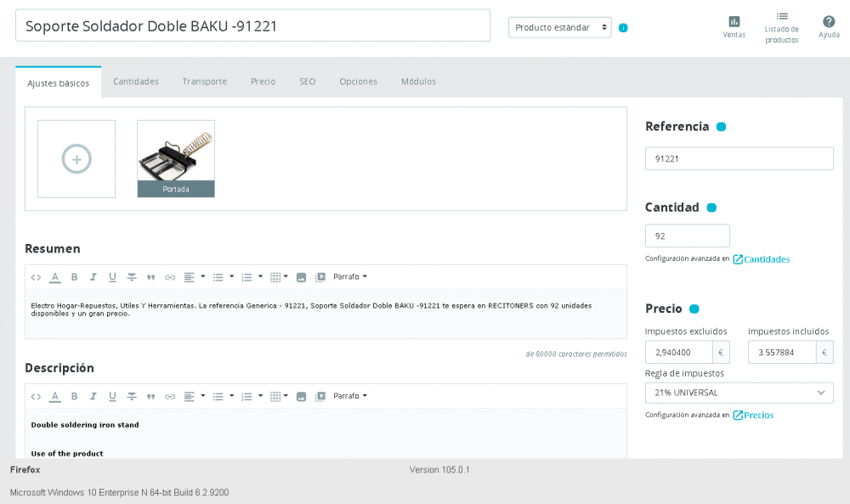Switch to the SEO tab
The width and height of the screenshot is (850, 504).
pos(308,82)
